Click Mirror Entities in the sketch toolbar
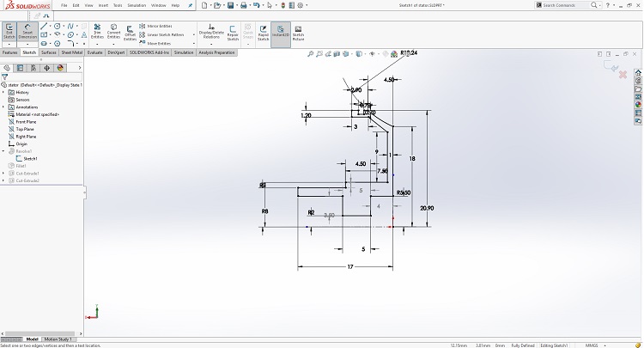Screen dimensions: 644x348 [155, 27]
